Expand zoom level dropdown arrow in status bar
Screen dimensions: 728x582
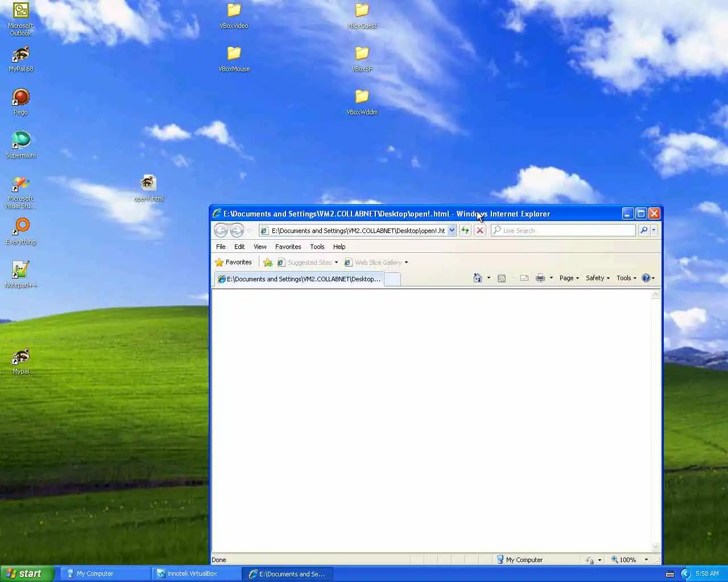coord(646,560)
